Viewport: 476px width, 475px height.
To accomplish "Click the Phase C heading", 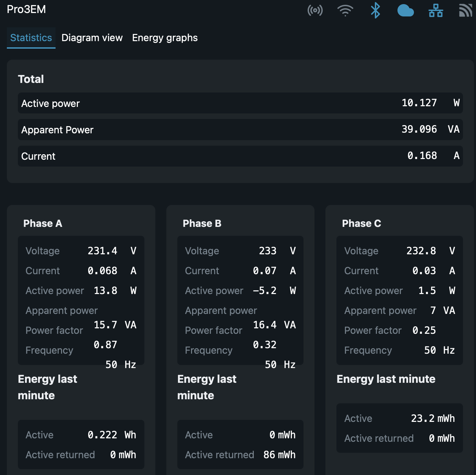I will (x=361, y=223).
